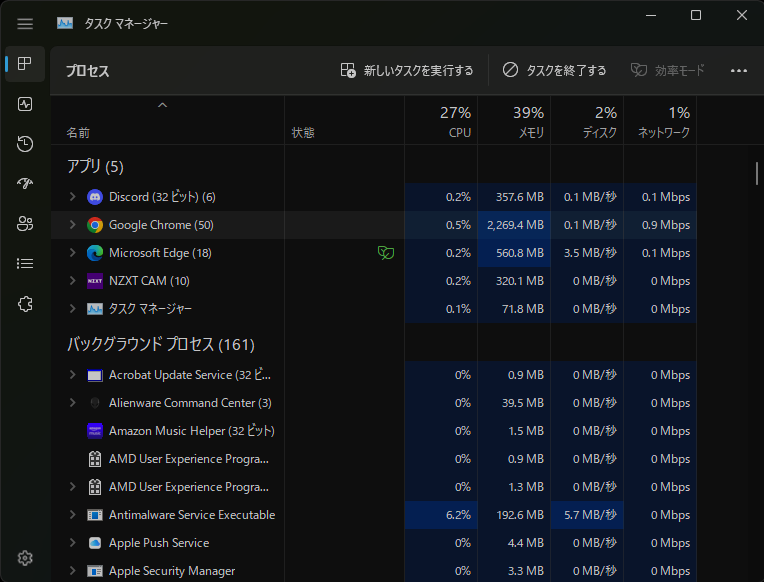
Task: Expand the Apple Push Service row
Action: tap(73, 543)
